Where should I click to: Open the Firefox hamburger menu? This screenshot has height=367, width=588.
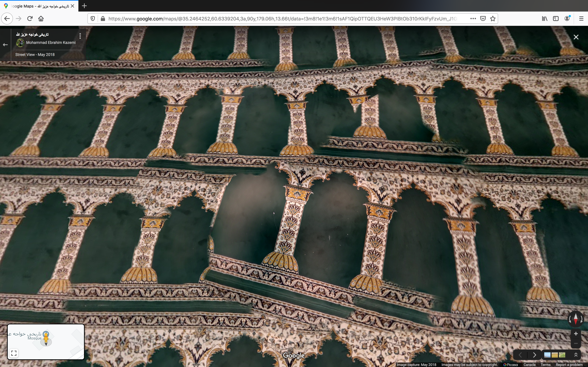(x=581, y=19)
